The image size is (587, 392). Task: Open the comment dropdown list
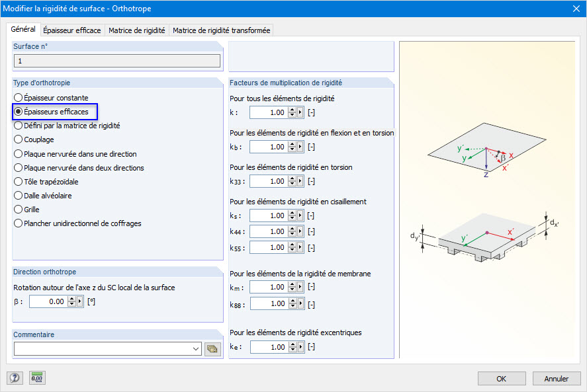pos(196,348)
